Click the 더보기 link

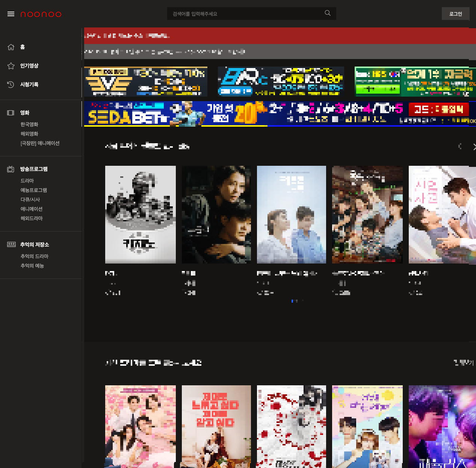(x=464, y=362)
